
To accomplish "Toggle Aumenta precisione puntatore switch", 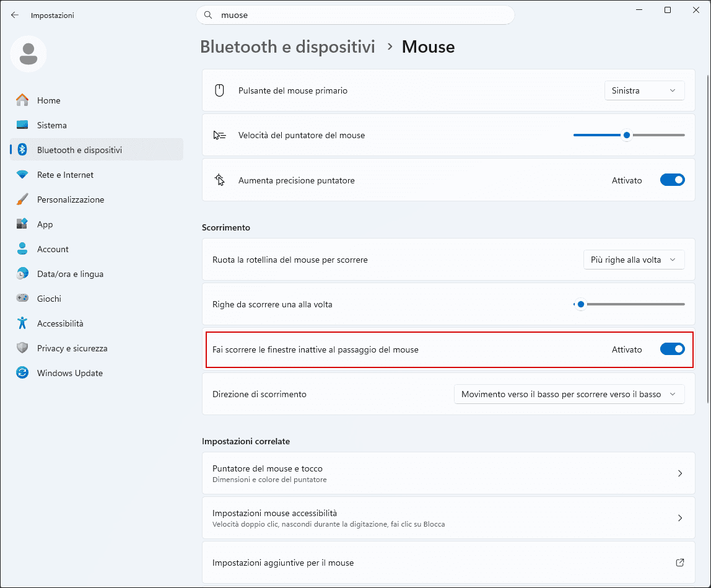I will pyautogui.click(x=672, y=180).
